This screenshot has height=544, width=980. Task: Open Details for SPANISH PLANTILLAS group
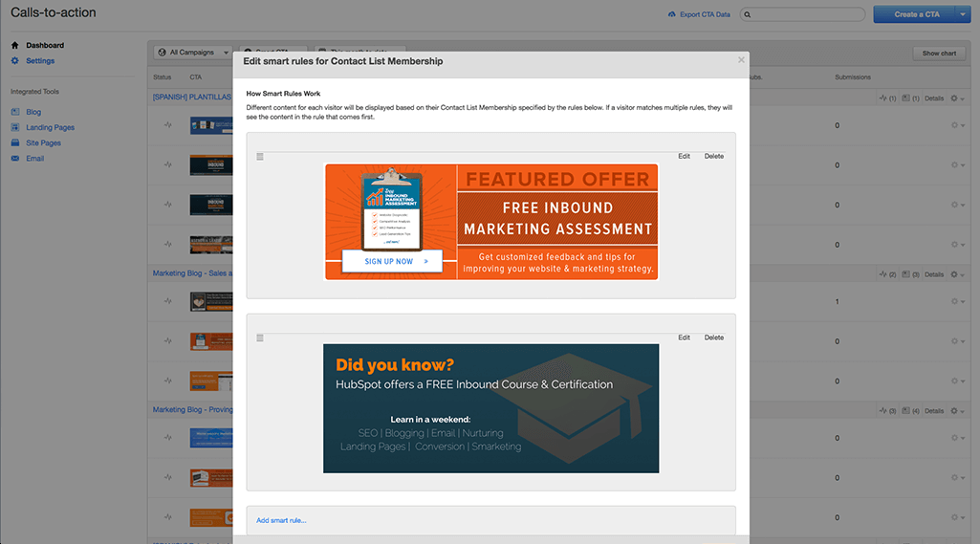(934, 98)
